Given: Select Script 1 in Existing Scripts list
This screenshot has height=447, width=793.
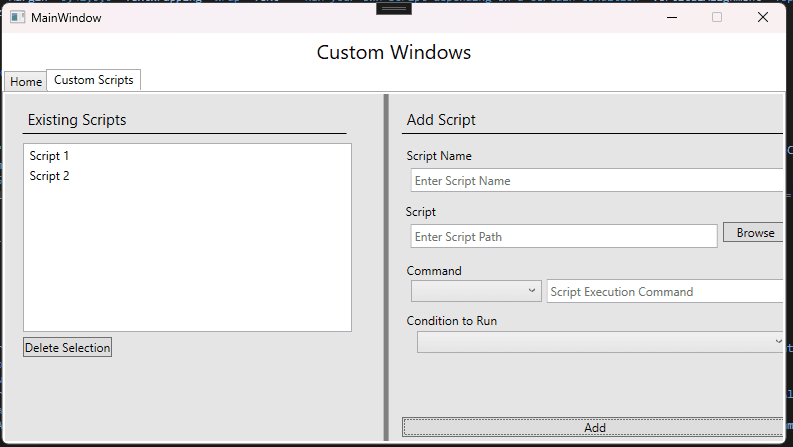Looking at the screenshot, I should tap(50, 156).
